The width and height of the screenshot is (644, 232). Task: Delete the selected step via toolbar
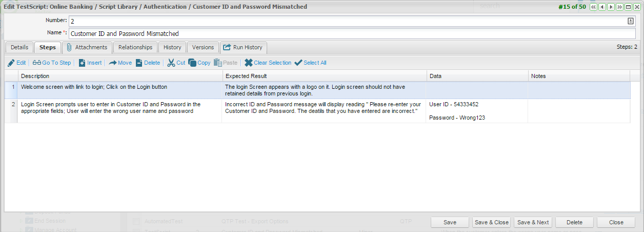148,63
